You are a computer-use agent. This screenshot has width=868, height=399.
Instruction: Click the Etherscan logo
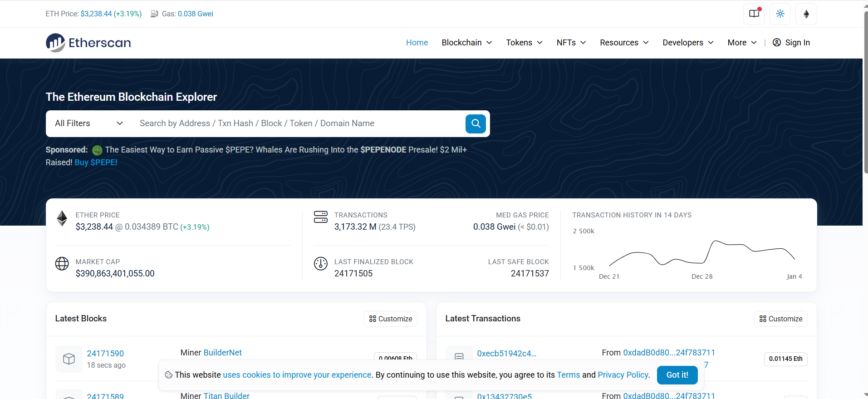pyautogui.click(x=88, y=43)
